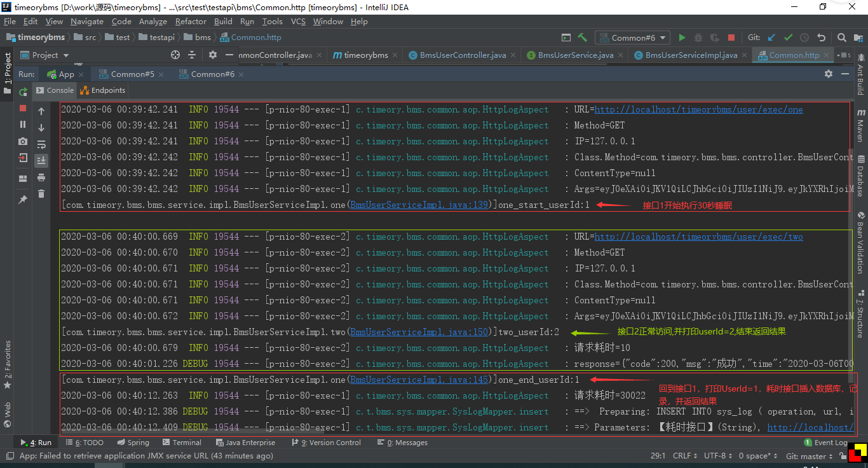Commit changes with Git green checkmark
This screenshot has width=868, height=468.
(x=788, y=38)
